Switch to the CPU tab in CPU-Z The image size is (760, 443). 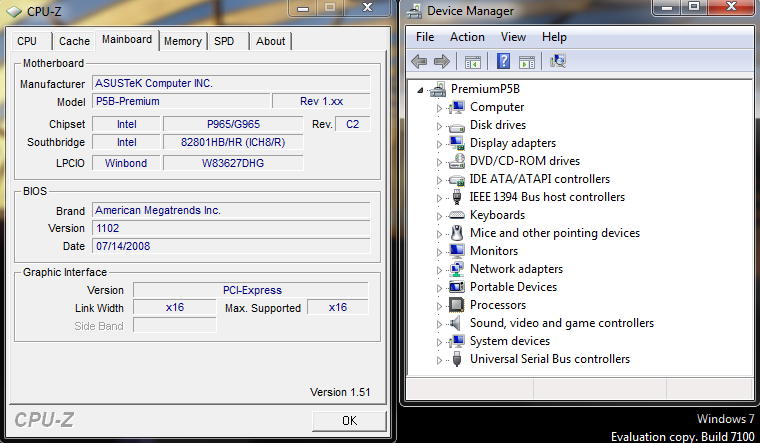pyautogui.click(x=32, y=41)
